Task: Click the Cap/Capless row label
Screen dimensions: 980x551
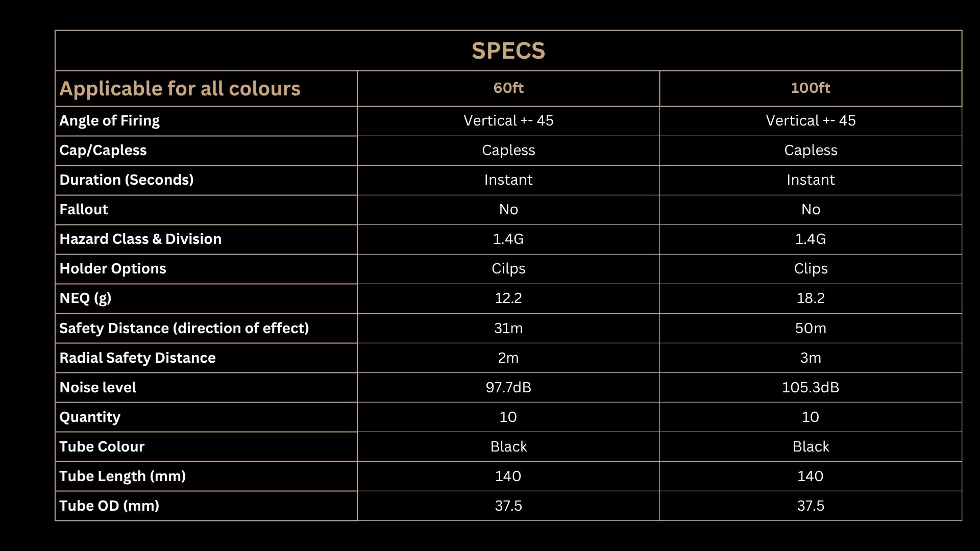Action: (x=103, y=151)
